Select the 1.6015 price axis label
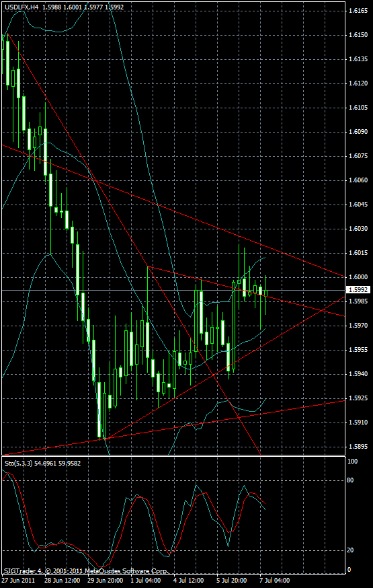Image resolution: width=373 pixels, height=588 pixels. point(358,253)
